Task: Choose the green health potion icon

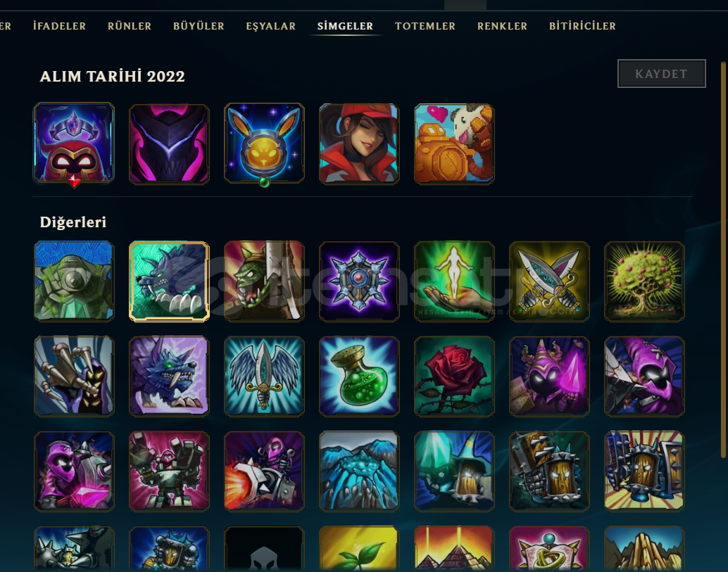Action: point(359,376)
